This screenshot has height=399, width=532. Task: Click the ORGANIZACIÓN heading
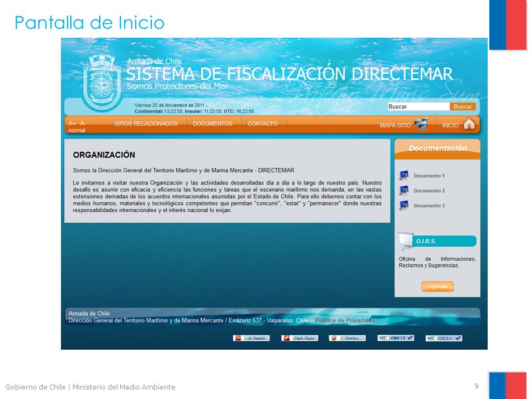pos(104,155)
